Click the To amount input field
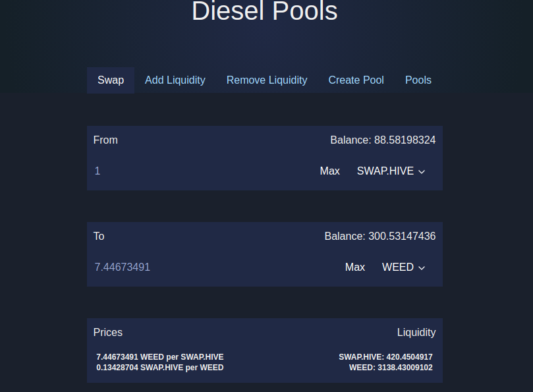533x392 pixels. point(214,267)
